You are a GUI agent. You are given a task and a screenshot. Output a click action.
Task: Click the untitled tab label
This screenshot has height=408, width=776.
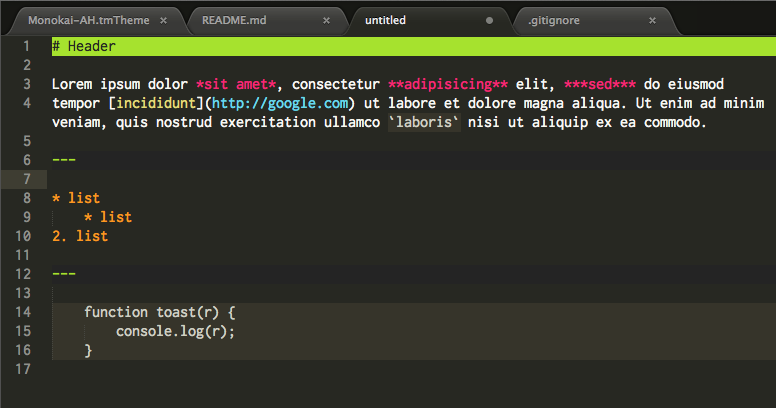(x=386, y=19)
